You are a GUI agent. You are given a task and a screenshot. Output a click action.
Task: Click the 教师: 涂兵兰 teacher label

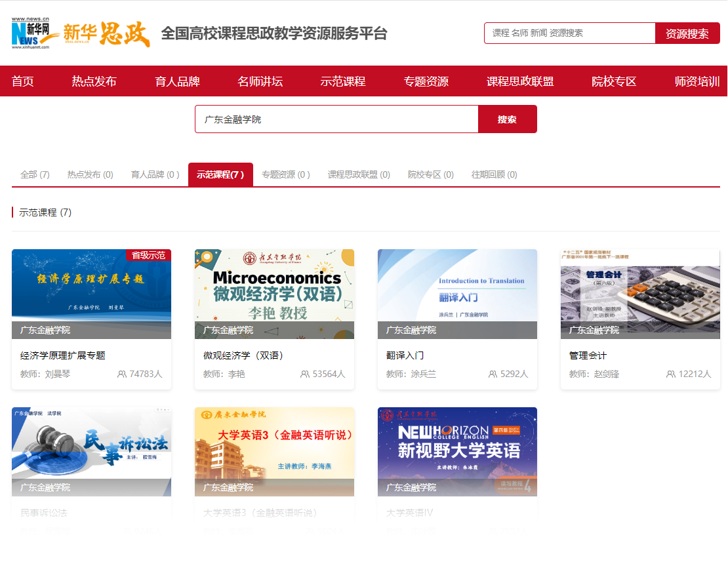[411, 374]
